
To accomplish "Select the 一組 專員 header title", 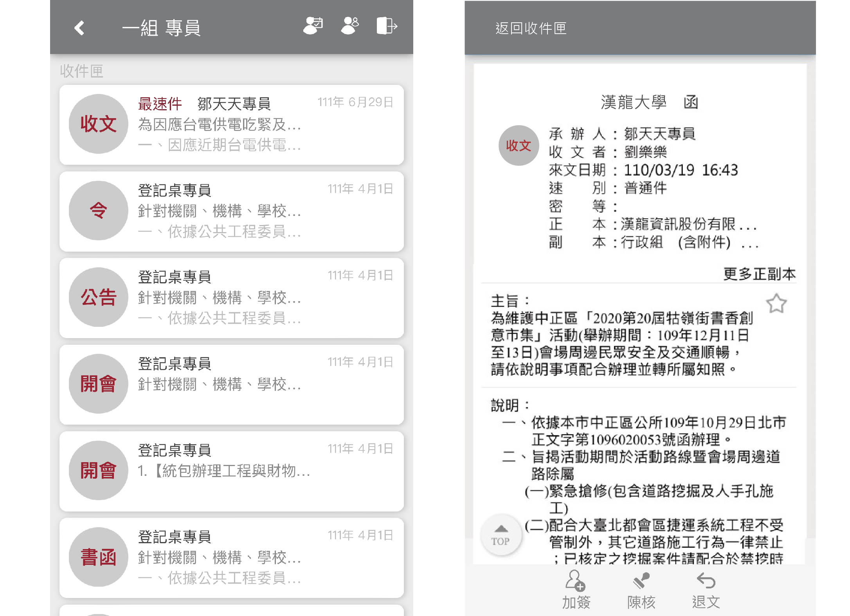I will click(162, 28).
